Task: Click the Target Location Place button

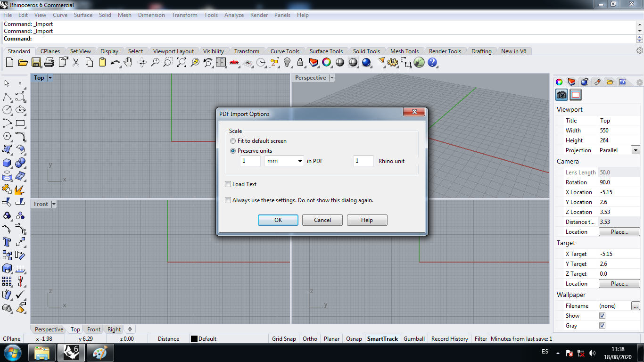Action: click(619, 284)
